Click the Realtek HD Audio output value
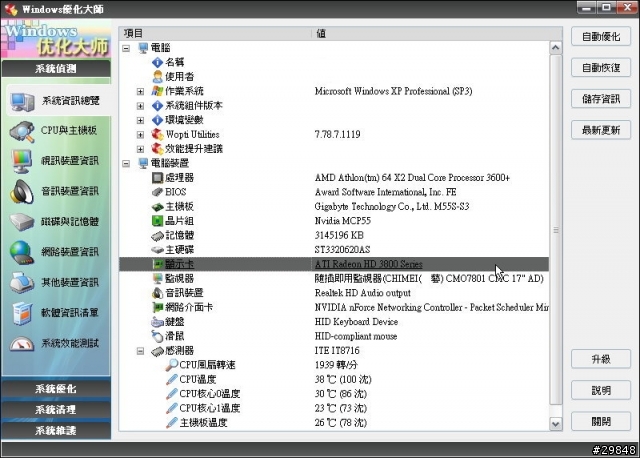Viewport: 640px width, 458px height. point(363,293)
